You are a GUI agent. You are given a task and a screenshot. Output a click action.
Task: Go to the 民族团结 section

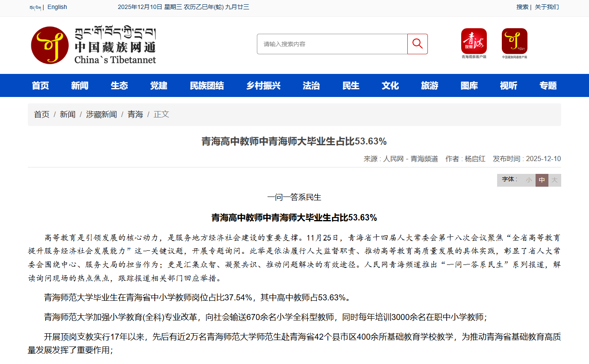tap(206, 85)
